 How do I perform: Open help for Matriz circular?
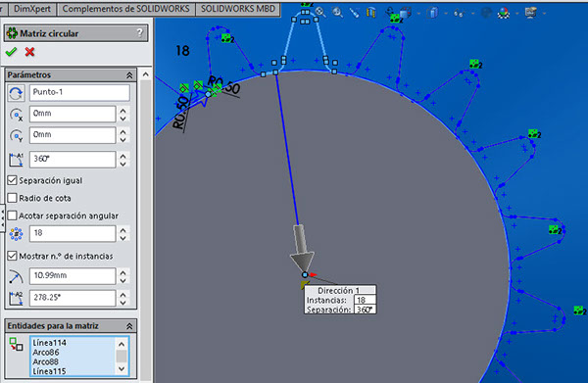tap(140, 33)
